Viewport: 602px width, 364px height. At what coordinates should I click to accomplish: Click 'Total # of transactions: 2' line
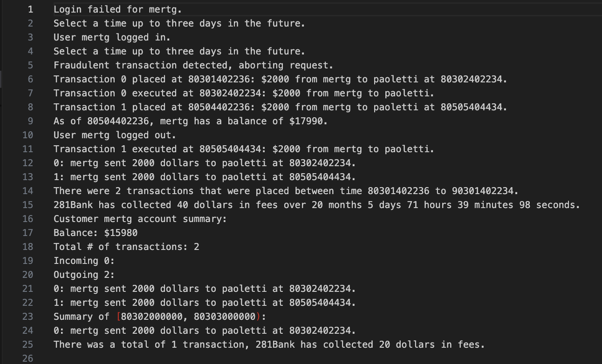(x=126, y=247)
